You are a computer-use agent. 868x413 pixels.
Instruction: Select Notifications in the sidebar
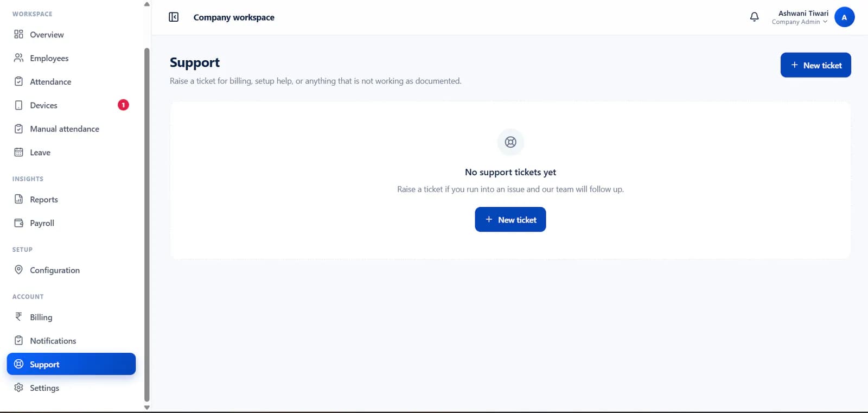71,340
